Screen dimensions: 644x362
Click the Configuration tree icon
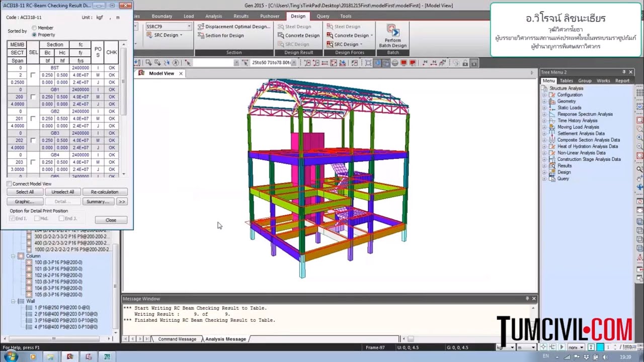(552, 95)
